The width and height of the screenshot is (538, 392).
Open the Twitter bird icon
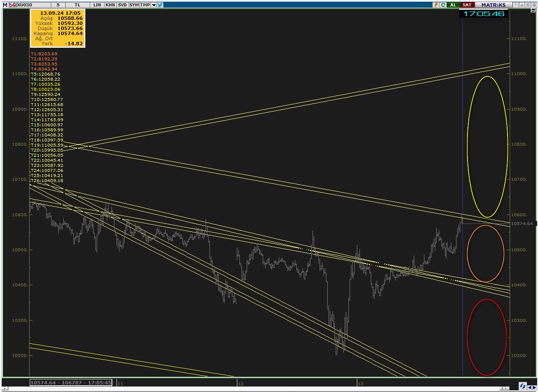point(160,5)
